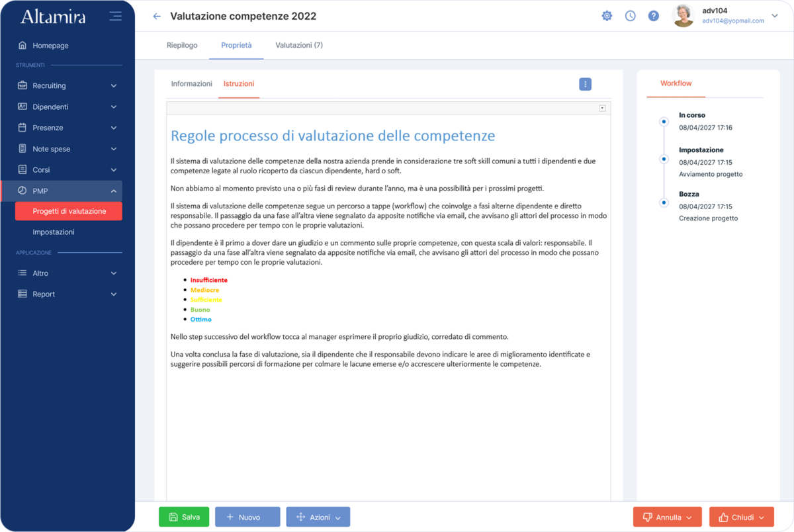
Task: Expand the Note spese menu chevron
Action: coord(114,150)
